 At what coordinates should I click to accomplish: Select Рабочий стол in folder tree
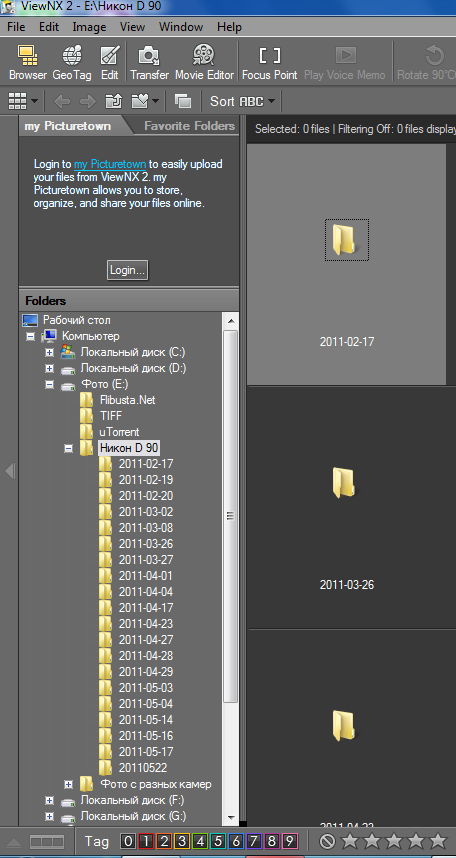click(x=77, y=320)
